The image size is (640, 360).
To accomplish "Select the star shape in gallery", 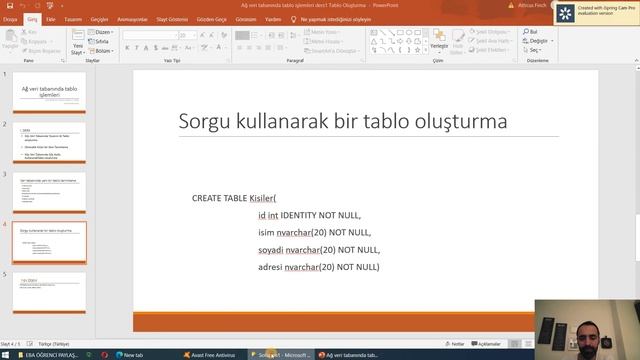I will [x=417, y=50].
